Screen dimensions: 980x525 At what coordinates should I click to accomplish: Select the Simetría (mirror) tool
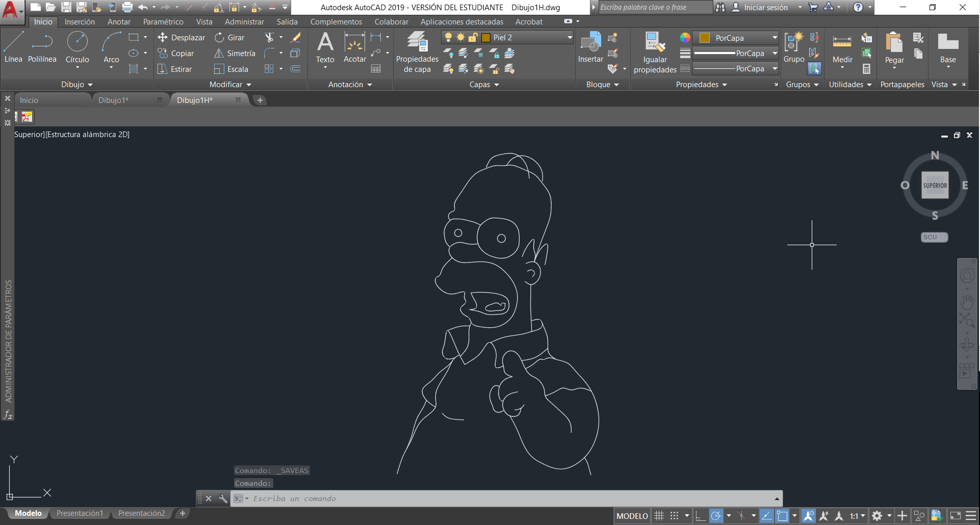[235, 53]
